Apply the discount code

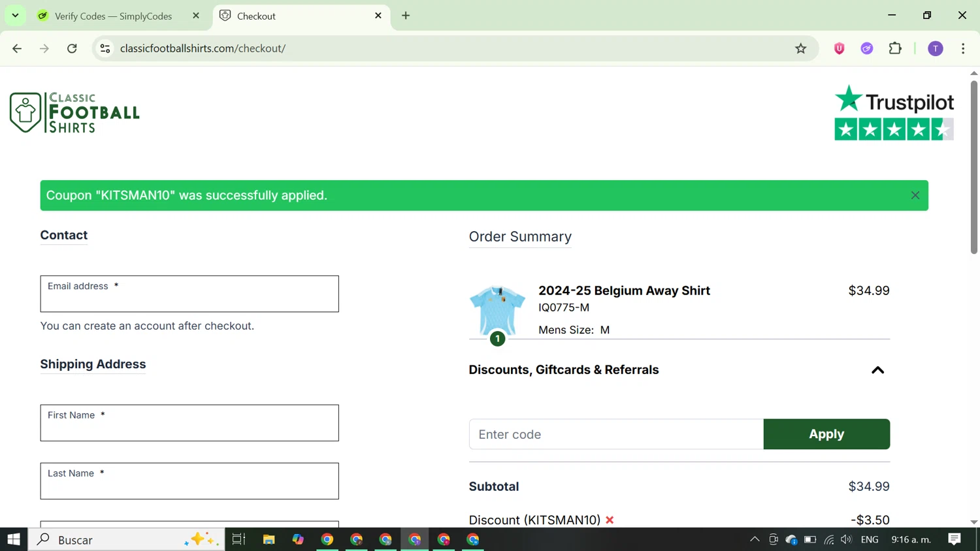(x=826, y=434)
